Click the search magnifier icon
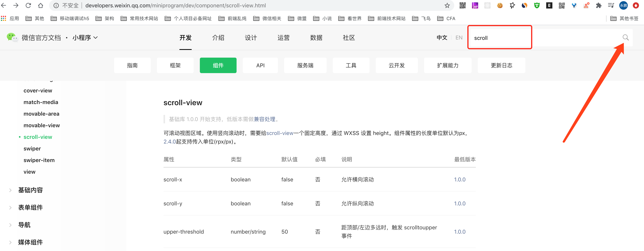This screenshot has width=644, height=251. [625, 38]
